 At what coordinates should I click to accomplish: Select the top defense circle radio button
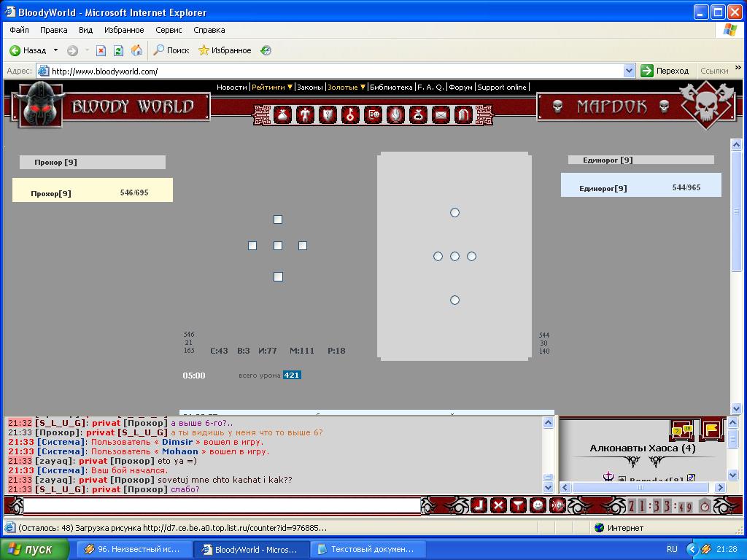455,212
